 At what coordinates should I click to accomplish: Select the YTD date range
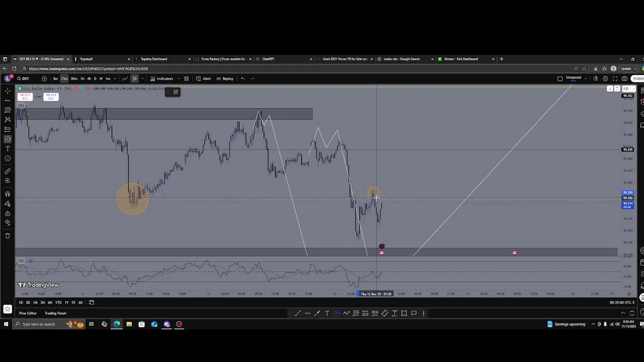[58, 302]
